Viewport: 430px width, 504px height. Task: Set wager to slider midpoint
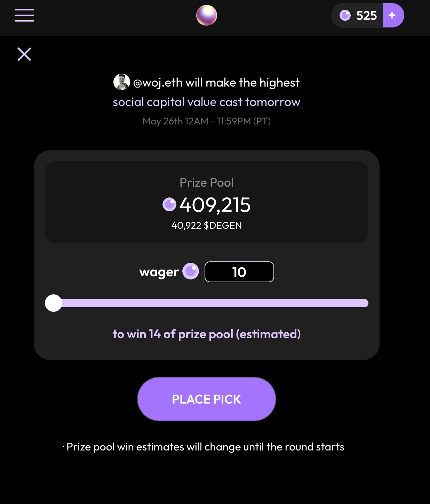[207, 303]
